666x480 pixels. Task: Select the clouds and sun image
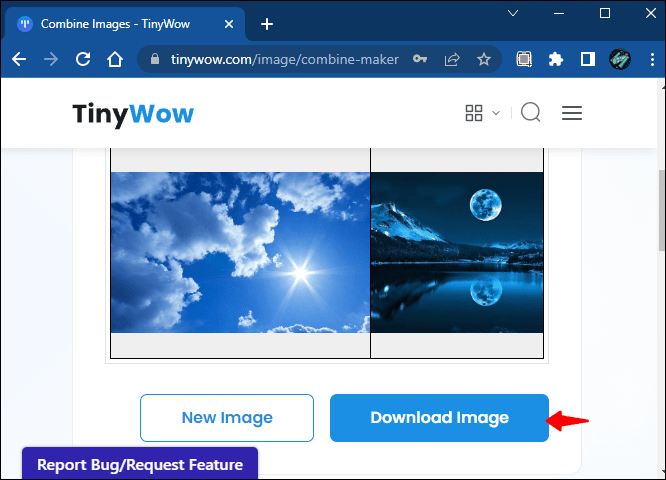[240, 252]
